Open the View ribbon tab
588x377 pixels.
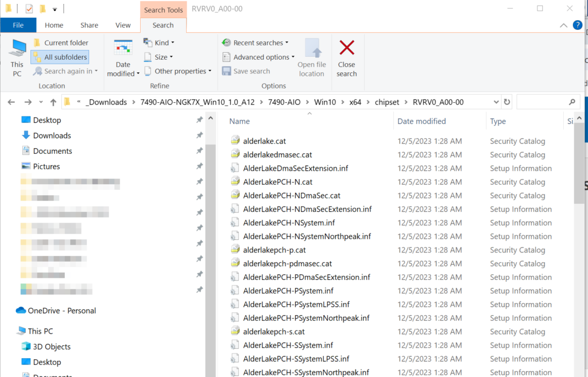[x=123, y=25]
